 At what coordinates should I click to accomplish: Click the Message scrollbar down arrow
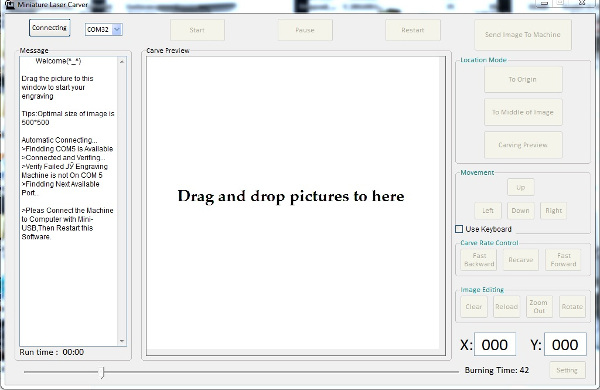pos(122,341)
